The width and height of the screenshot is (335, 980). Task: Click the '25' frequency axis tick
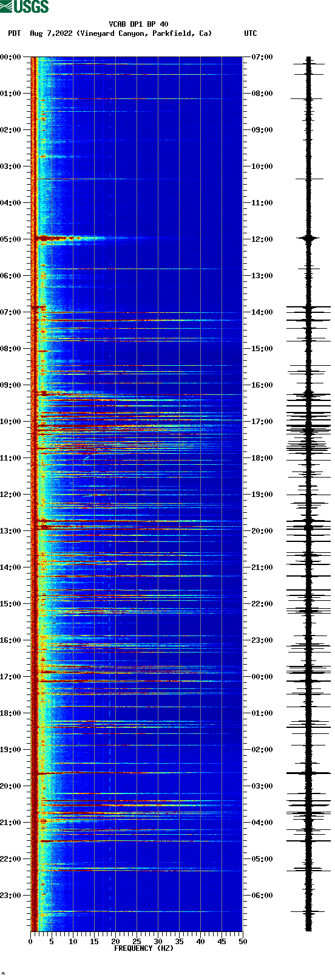click(x=137, y=942)
